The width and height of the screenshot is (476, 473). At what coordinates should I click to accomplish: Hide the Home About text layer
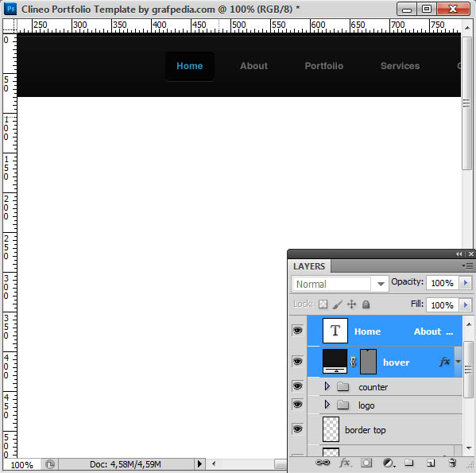pos(297,331)
